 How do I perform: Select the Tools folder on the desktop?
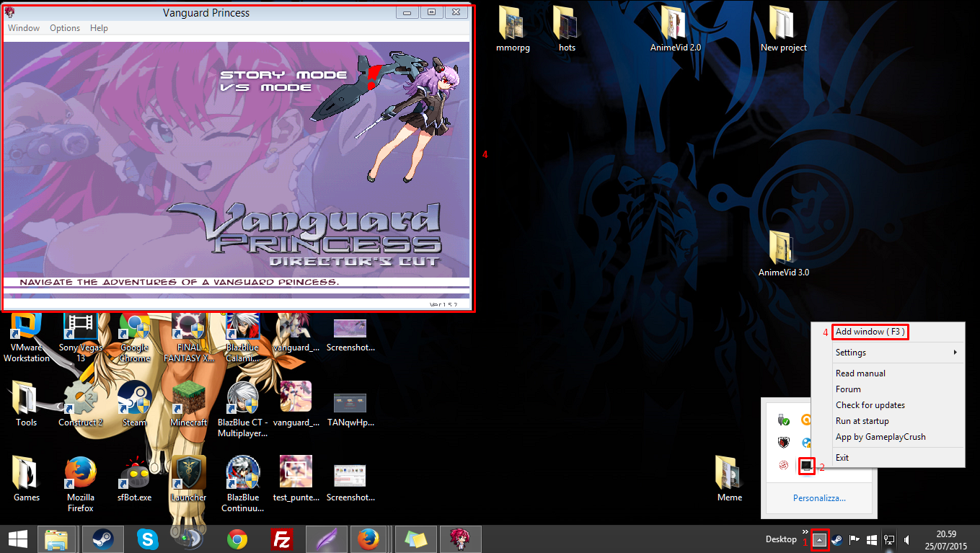[26, 404]
